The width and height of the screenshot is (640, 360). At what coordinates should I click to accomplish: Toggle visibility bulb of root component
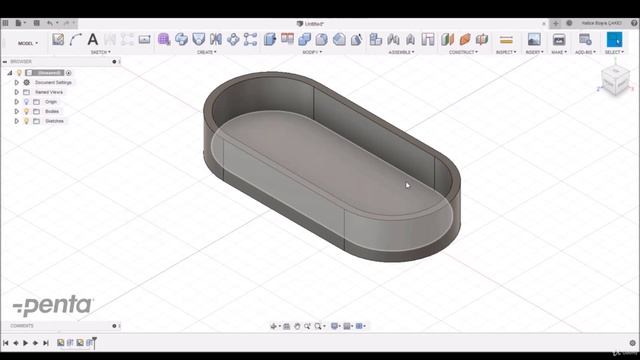[x=19, y=73]
